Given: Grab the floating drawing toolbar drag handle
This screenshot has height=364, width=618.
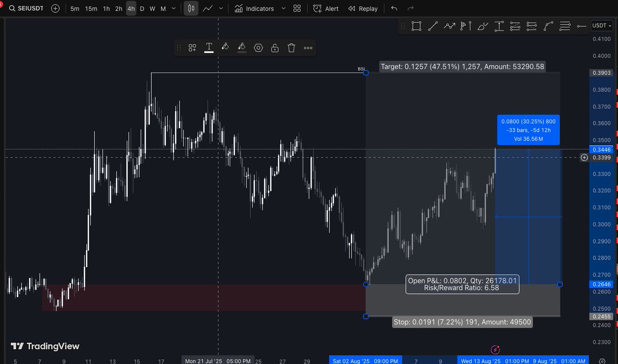Looking at the screenshot, I should [x=179, y=48].
